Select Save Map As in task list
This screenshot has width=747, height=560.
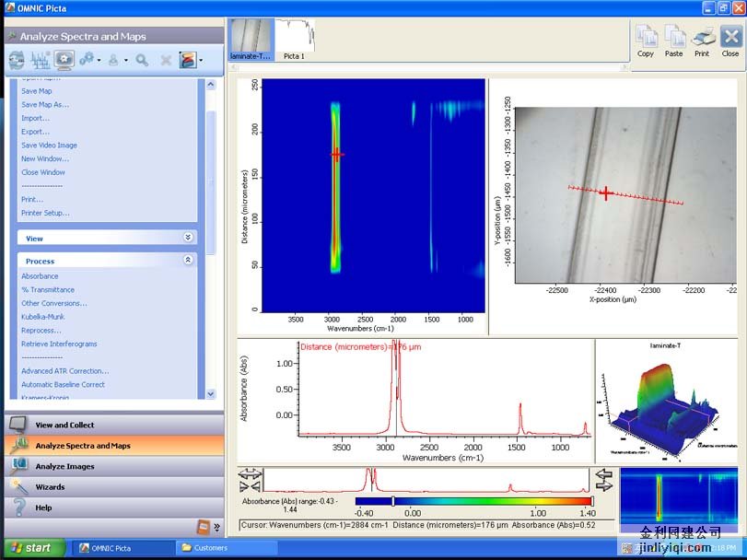pos(45,105)
